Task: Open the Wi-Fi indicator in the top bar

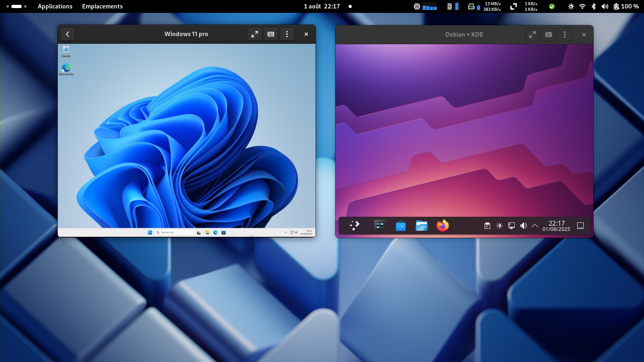Action: (x=582, y=6)
